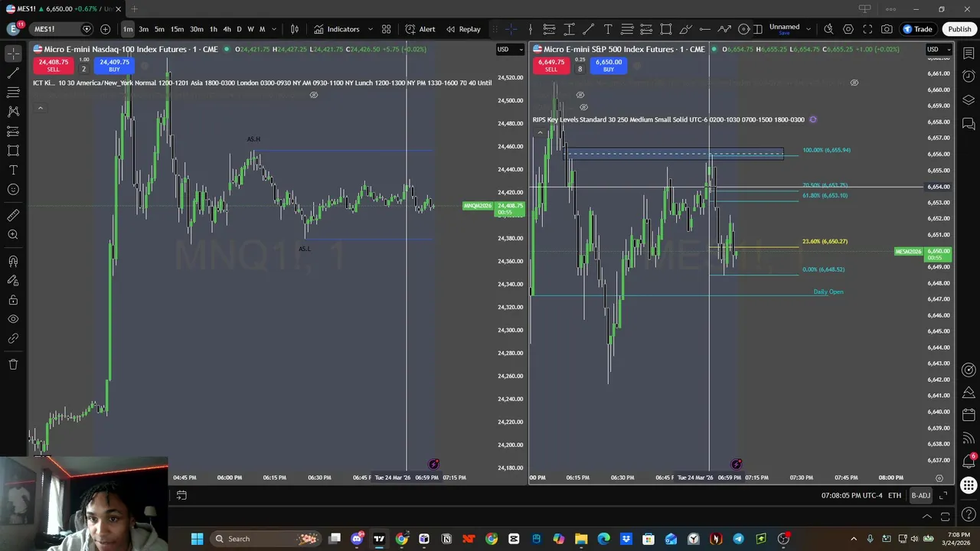Toggle visibility eye of ICT Killzones indicator
Viewport: 980px width, 551px height.
[313, 95]
